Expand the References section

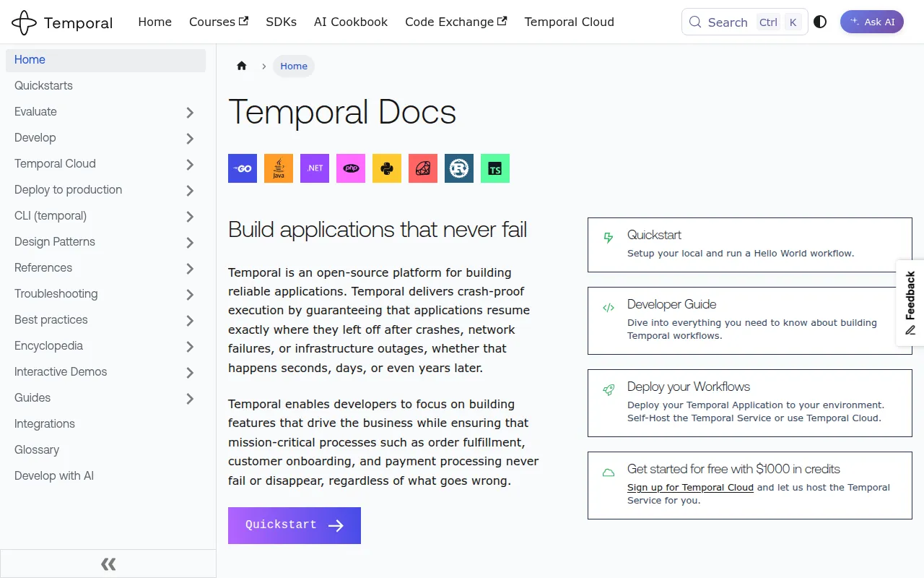pyautogui.click(x=190, y=268)
